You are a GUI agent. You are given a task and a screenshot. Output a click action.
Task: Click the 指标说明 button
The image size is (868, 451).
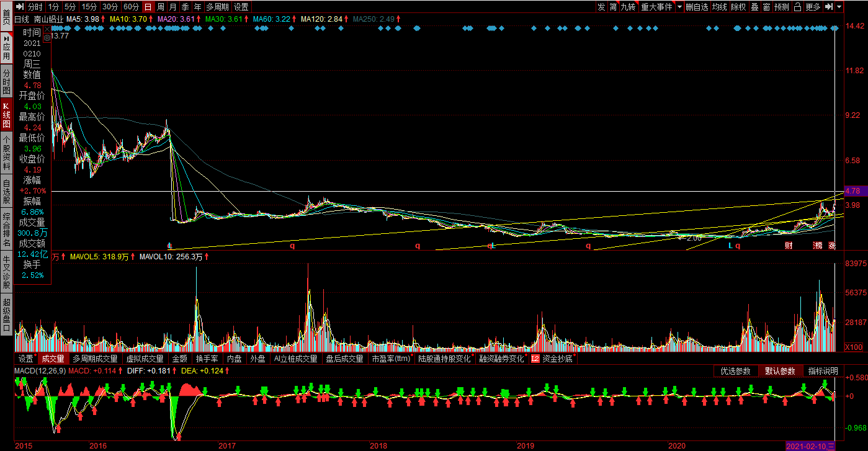(823, 371)
